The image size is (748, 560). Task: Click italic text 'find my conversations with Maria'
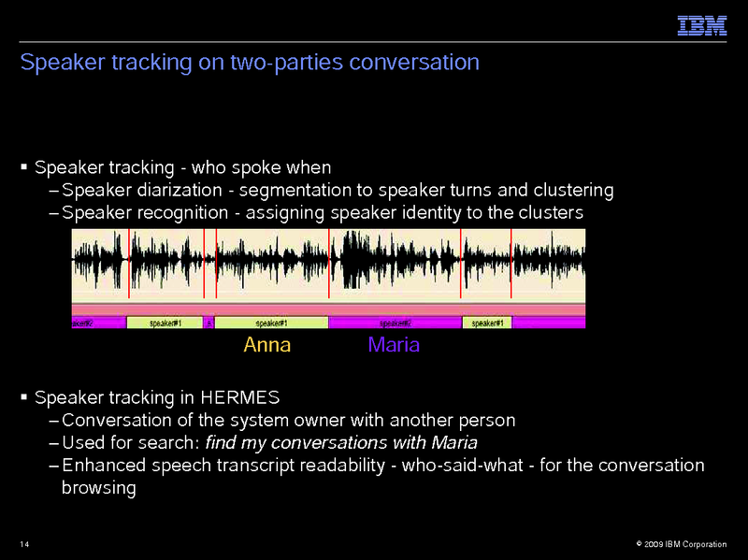[x=341, y=442]
